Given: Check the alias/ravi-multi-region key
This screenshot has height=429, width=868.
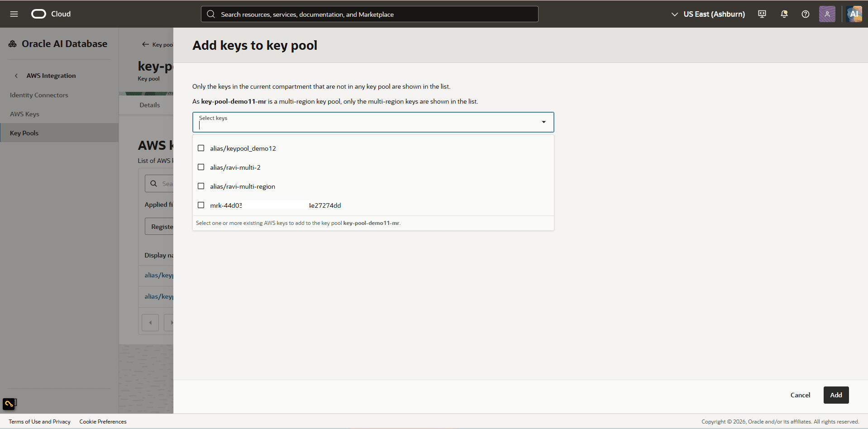Looking at the screenshot, I should [x=201, y=186].
